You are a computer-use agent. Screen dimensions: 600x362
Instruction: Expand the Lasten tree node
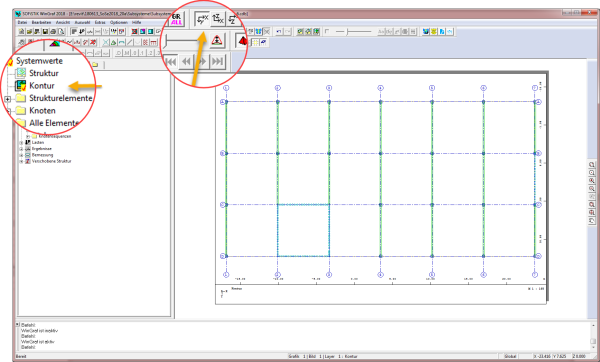pos(21,142)
